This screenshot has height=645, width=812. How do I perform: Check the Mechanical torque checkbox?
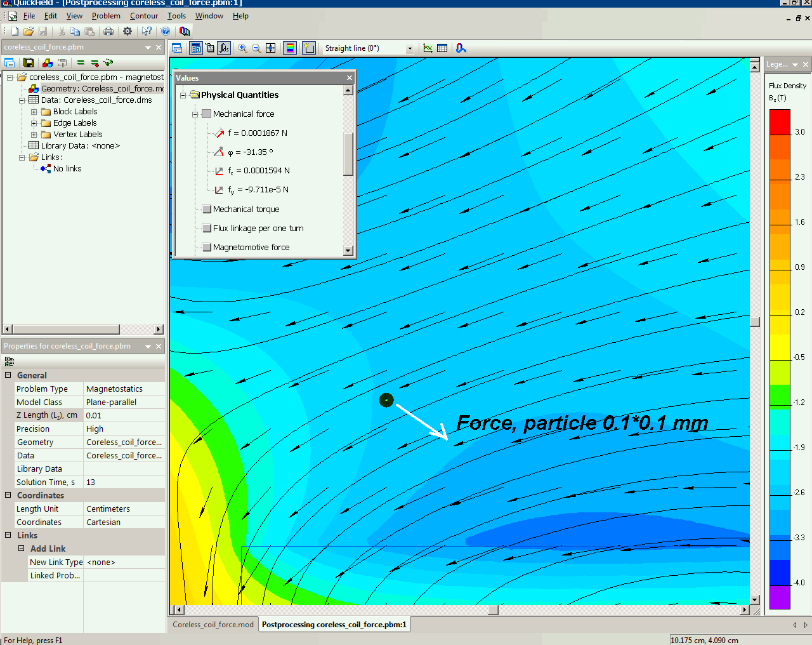[x=206, y=209]
